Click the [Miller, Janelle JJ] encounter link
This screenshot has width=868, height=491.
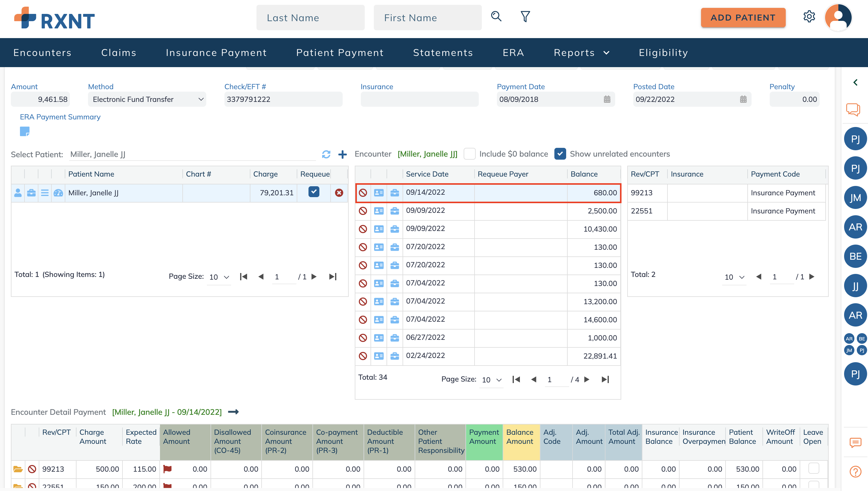tap(427, 154)
